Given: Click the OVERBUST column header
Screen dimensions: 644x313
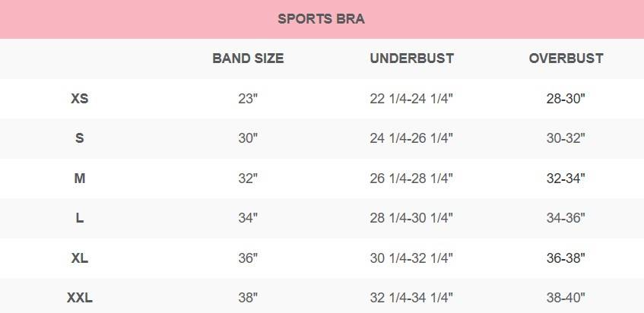Looking at the screenshot, I should coord(566,58).
